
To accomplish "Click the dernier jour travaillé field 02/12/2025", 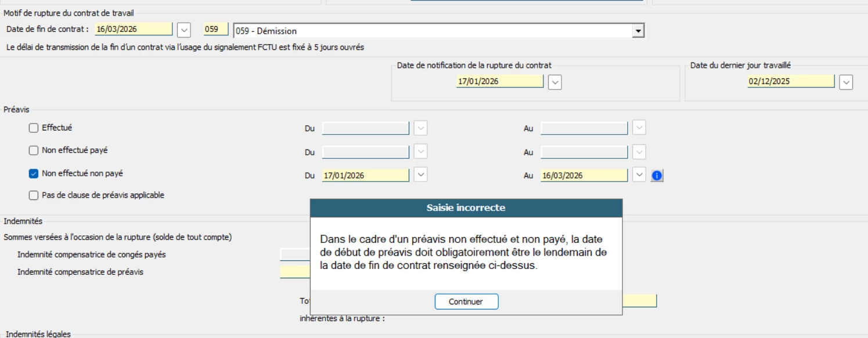I will coord(790,82).
